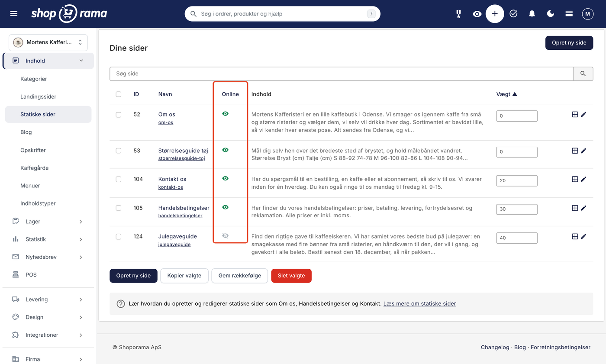
Task: Open the Mortens Kafferi shop selector
Action: (x=48, y=42)
